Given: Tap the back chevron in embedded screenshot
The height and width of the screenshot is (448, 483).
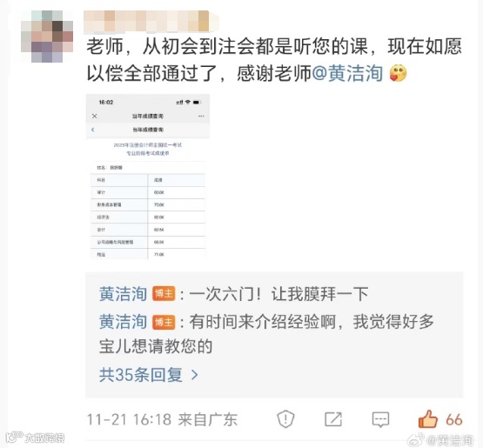Looking at the screenshot, I should click(x=93, y=130).
